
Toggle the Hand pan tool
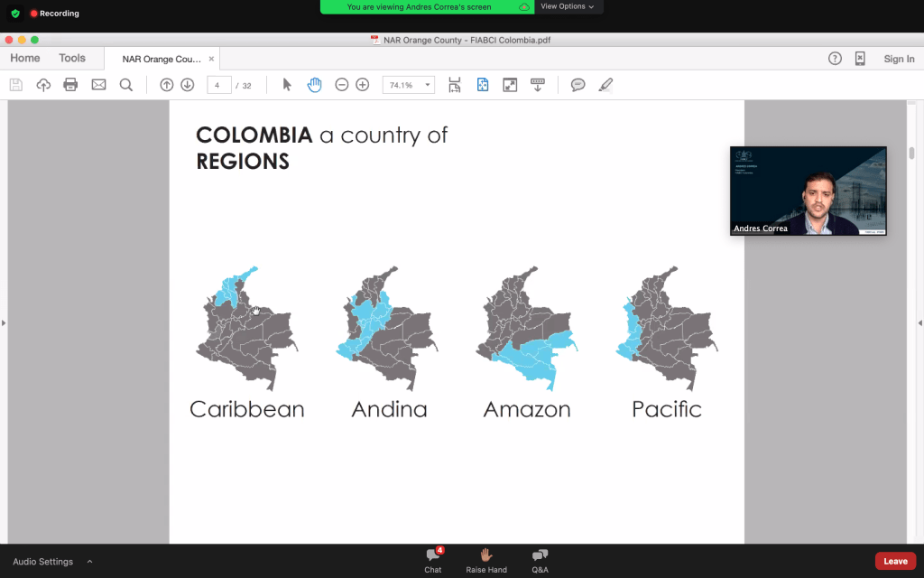314,85
